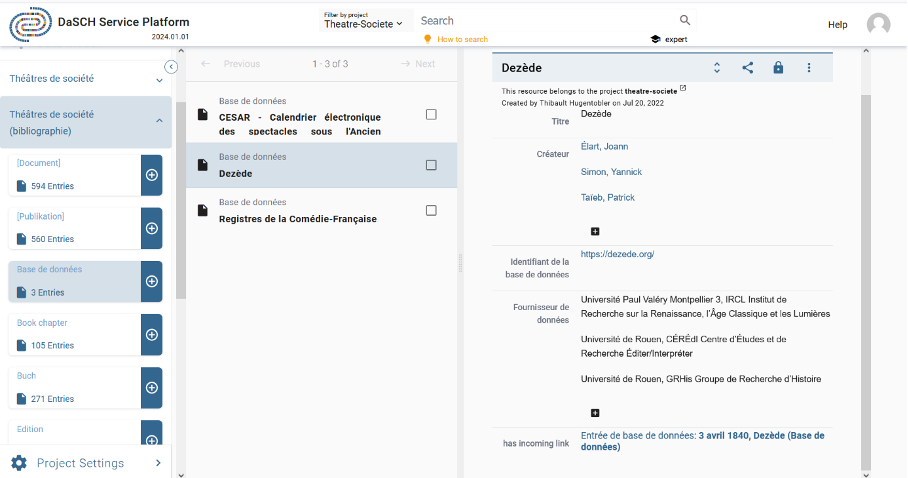908x478 pixels.
Task: Open the three-dot more options menu
Action: pos(809,68)
